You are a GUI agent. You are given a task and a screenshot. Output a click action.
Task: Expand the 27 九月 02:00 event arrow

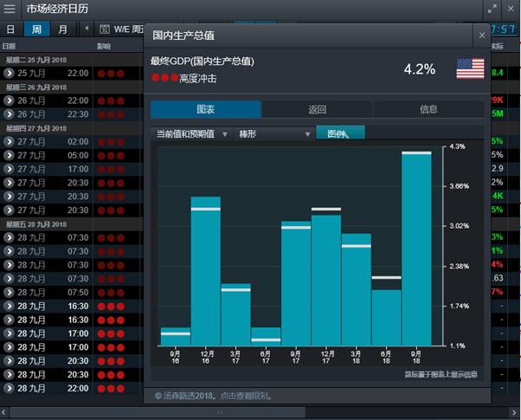coord(10,141)
